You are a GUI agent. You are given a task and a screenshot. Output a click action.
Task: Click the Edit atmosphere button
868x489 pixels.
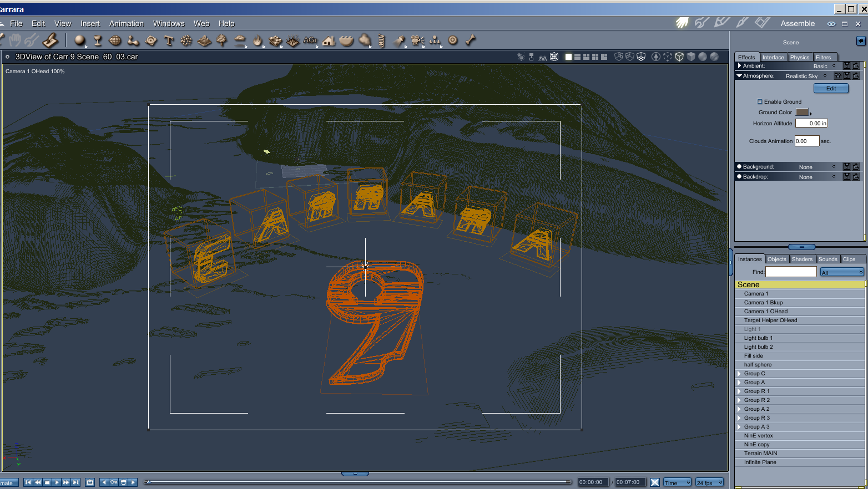point(831,88)
